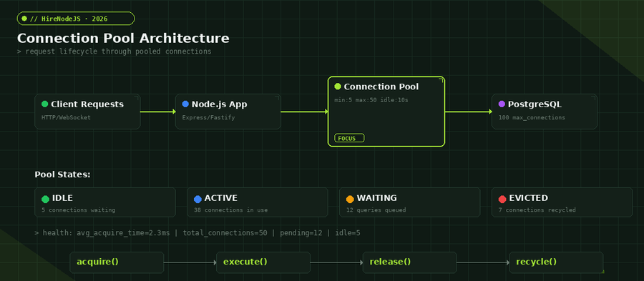This screenshot has height=281, width=644.
Task: Click the 'HTTP/WebSocket' label
Action: click(66, 118)
